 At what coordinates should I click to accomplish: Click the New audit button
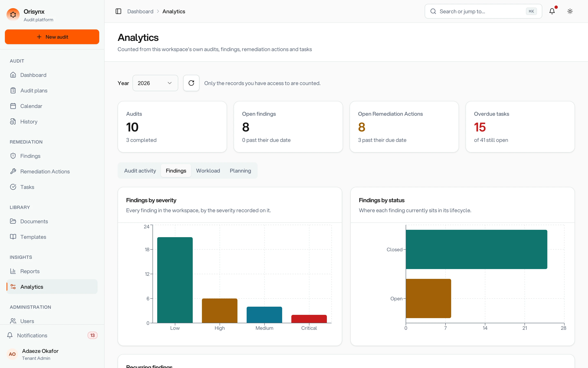click(52, 37)
